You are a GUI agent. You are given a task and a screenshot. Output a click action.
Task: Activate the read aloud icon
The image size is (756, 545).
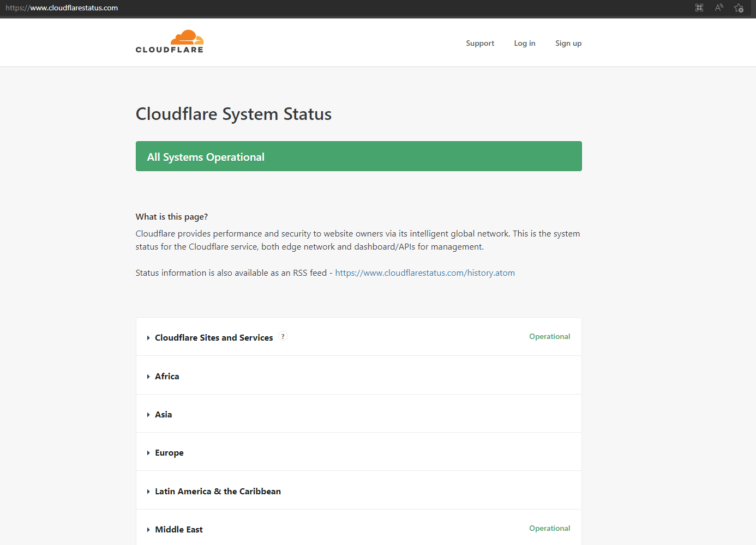point(719,8)
